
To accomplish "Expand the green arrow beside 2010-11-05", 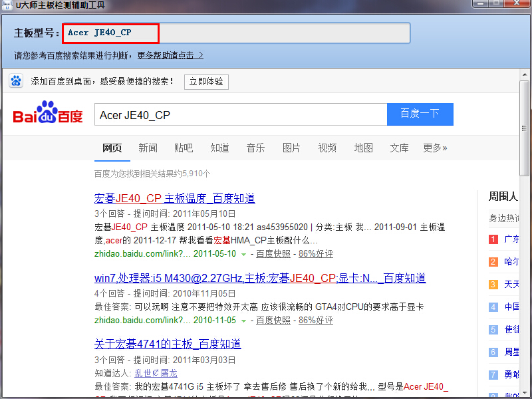I will click(x=243, y=321).
